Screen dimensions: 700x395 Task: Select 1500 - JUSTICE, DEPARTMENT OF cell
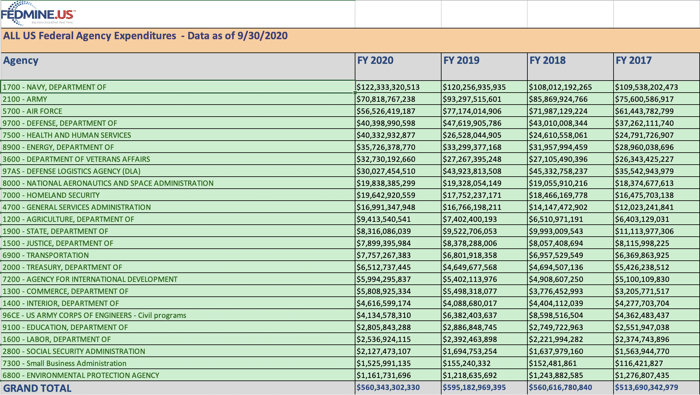click(178, 244)
